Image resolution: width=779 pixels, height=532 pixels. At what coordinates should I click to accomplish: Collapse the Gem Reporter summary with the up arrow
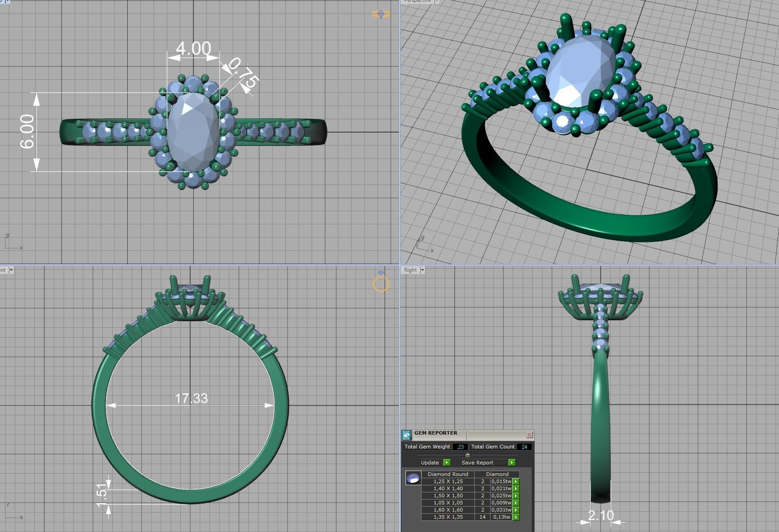point(467,455)
